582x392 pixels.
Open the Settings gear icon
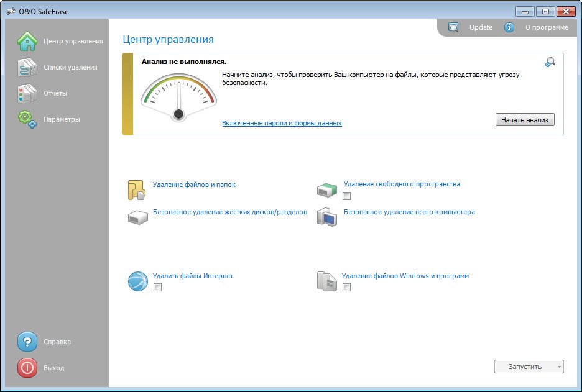[x=27, y=119]
